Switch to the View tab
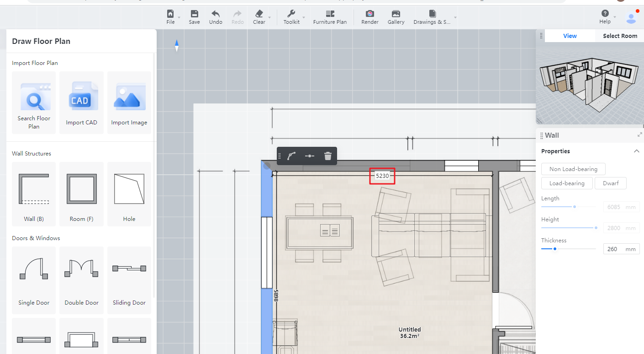Image resolution: width=644 pixels, height=354 pixels. [x=570, y=36]
